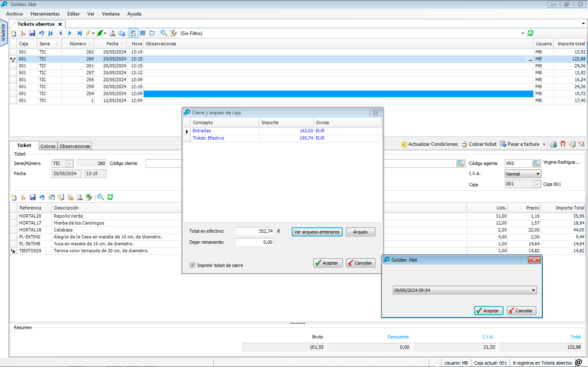
Task: Sort tickets by the Importe total column header
Action: click(x=570, y=44)
